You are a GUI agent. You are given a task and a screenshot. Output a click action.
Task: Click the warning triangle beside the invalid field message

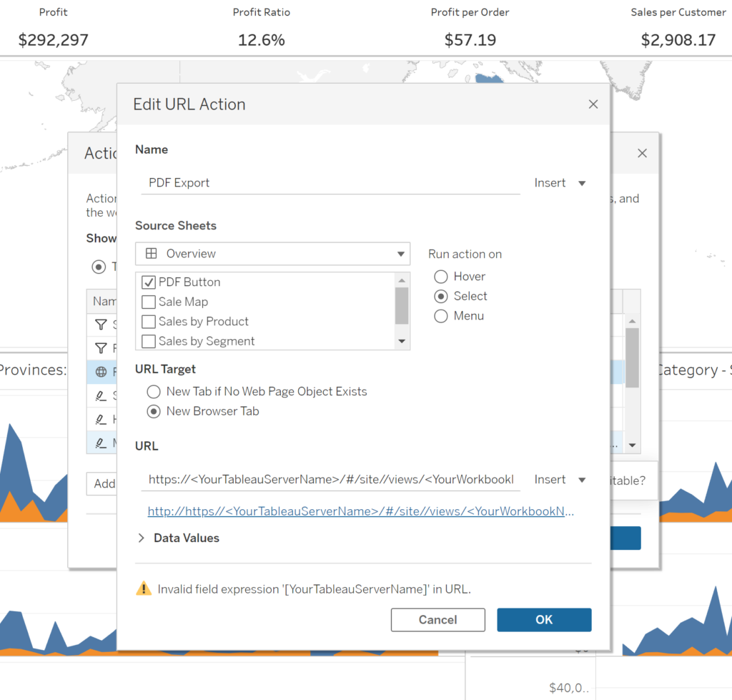[x=142, y=588]
